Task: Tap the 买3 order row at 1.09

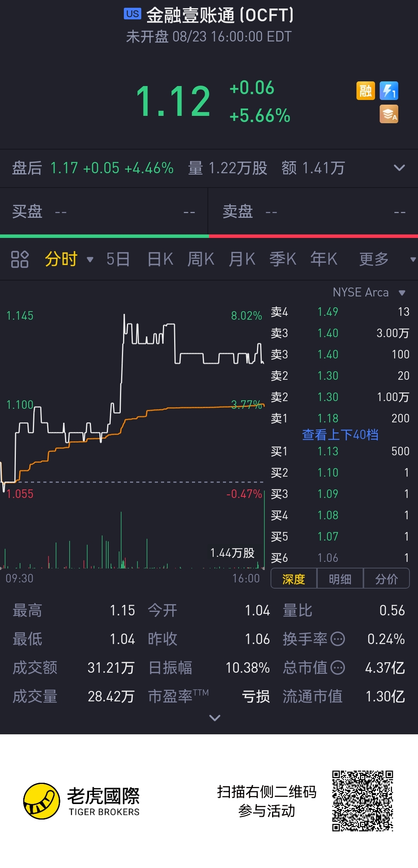Action: pyautogui.click(x=340, y=494)
